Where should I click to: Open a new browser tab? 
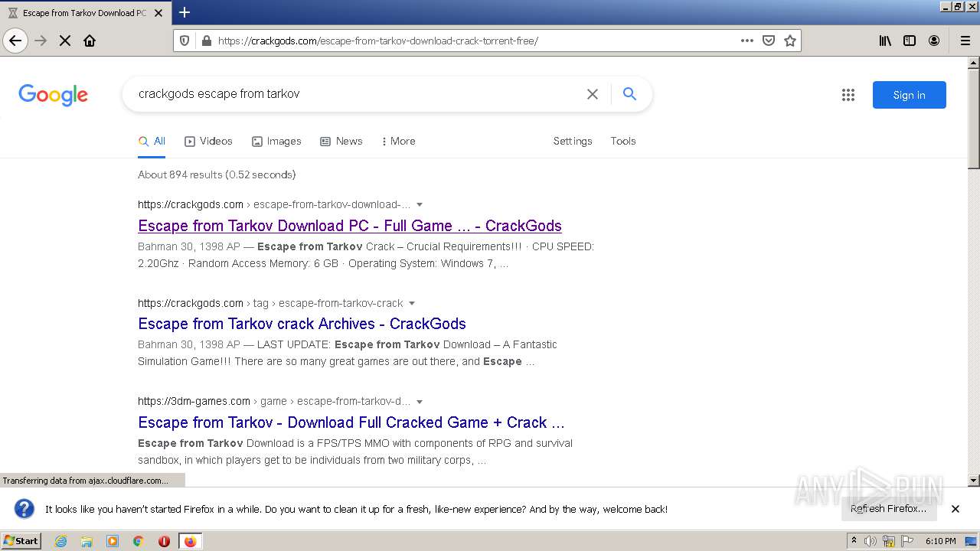[x=185, y=12]
